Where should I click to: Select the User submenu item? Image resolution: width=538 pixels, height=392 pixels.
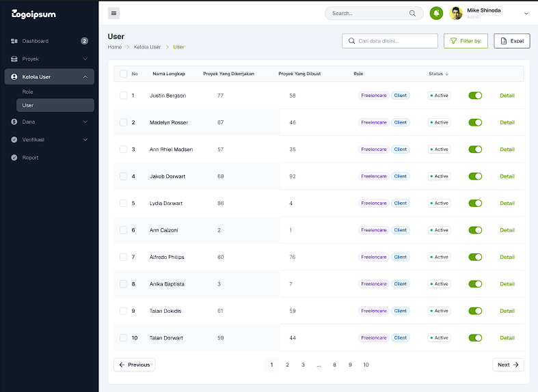pos(55,105)
